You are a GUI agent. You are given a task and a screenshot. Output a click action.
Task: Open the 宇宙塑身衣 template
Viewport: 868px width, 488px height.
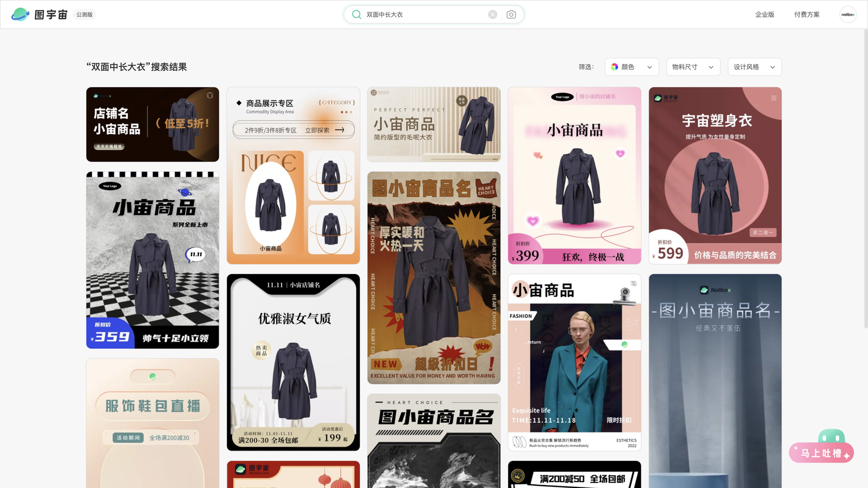[715, 176]
